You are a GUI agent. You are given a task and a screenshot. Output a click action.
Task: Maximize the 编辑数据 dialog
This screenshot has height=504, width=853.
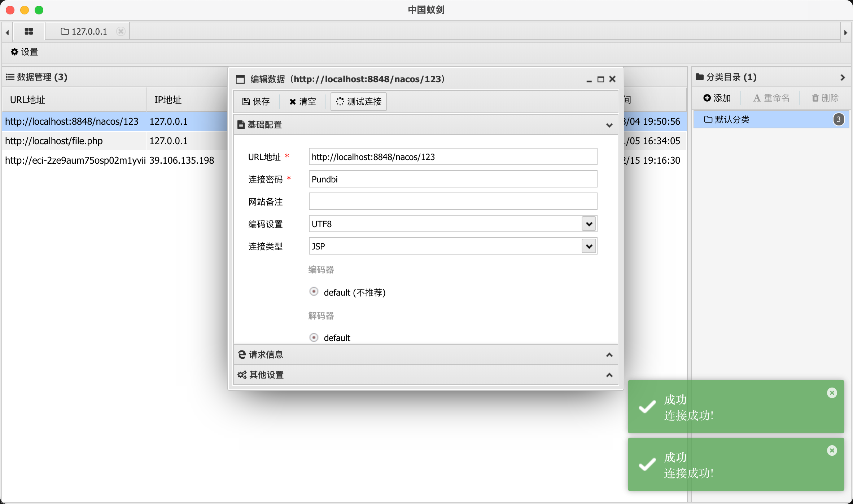601,79
